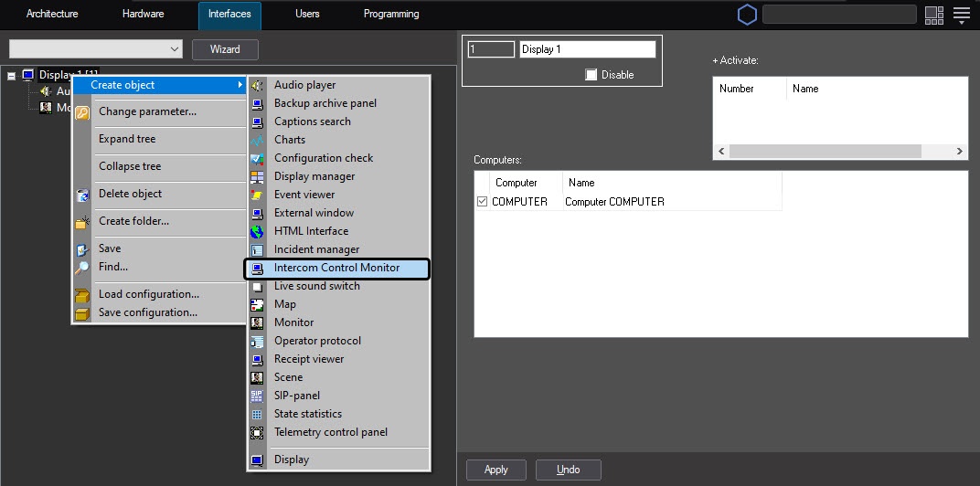
Task: Open the hamburger menu dropdown at top right
Action: 961,15
